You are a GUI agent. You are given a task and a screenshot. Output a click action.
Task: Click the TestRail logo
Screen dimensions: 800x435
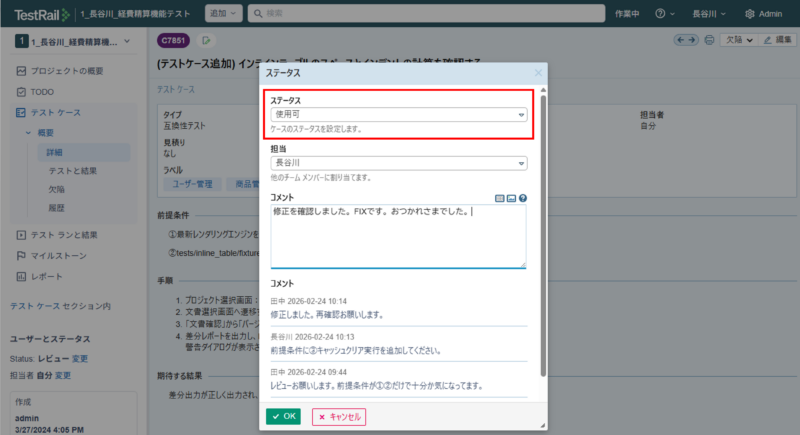42,14
